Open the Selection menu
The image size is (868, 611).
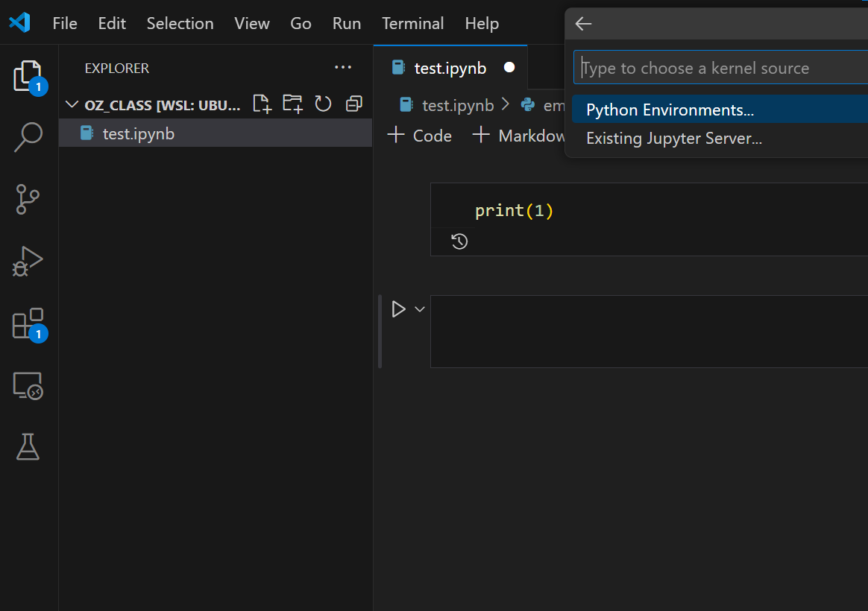click(x=180, y=23)
